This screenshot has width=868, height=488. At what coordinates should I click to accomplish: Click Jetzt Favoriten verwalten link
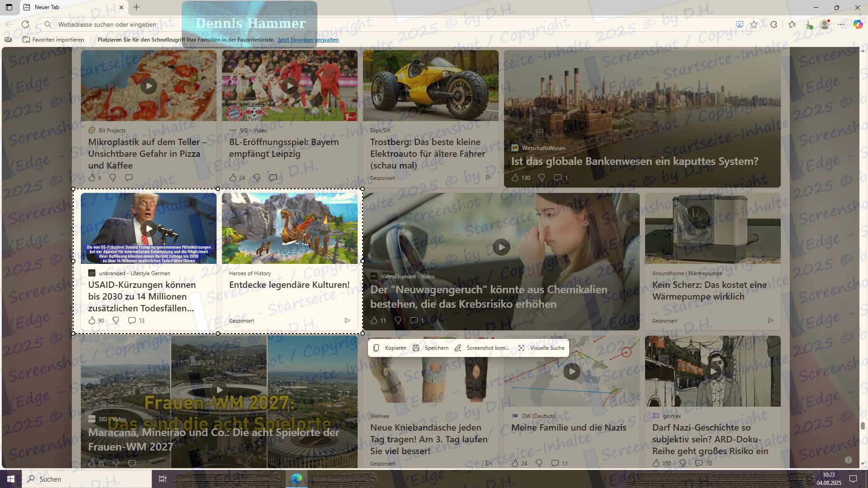pyautogui.click(x=308, y=40)
